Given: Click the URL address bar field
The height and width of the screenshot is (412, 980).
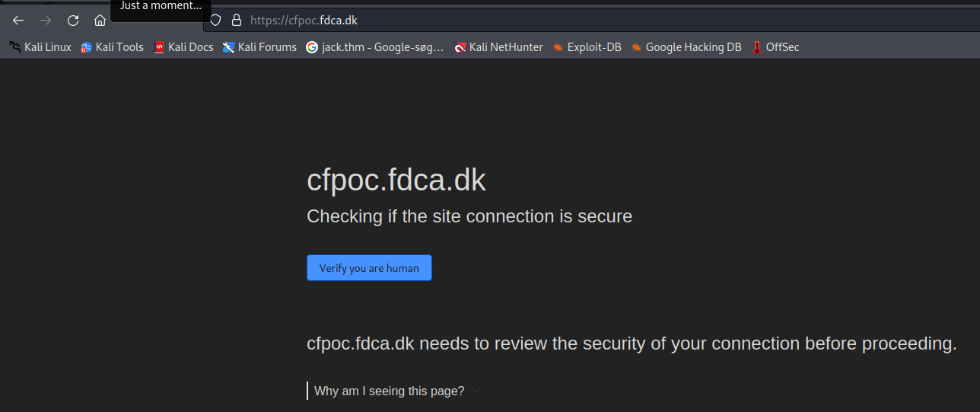Looking at the screenshot, I should pyautogui.click(x=533, y=21).
